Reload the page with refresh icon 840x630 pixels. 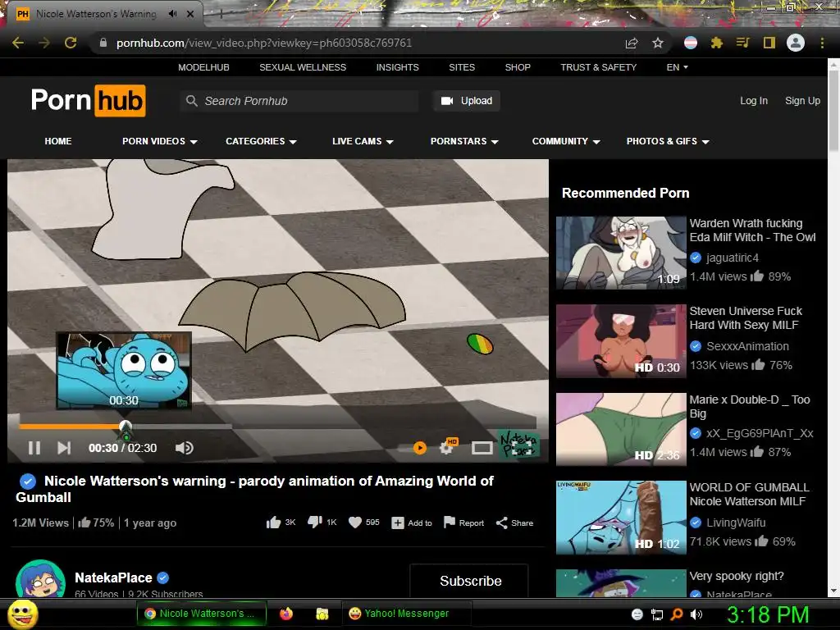point(71,43)
